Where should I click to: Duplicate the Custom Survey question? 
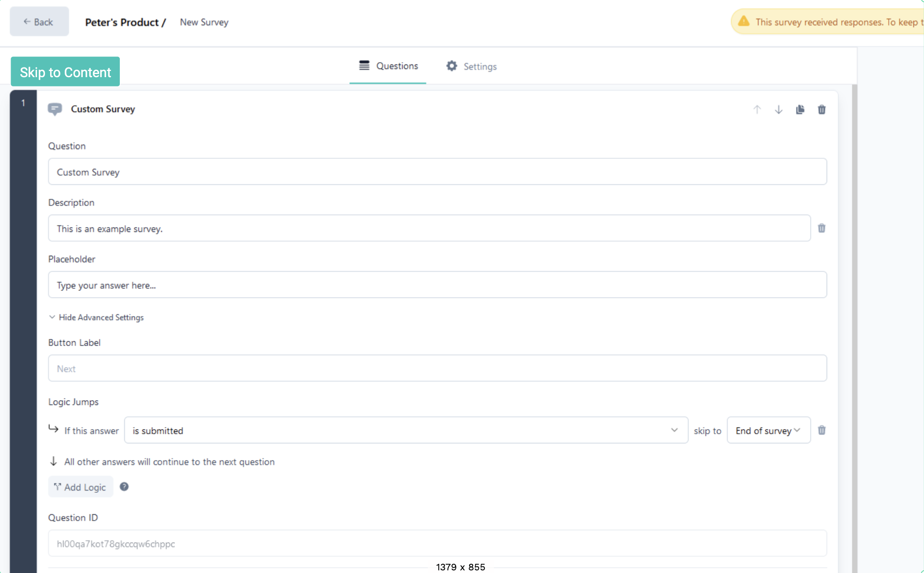(x=800, y=109)
